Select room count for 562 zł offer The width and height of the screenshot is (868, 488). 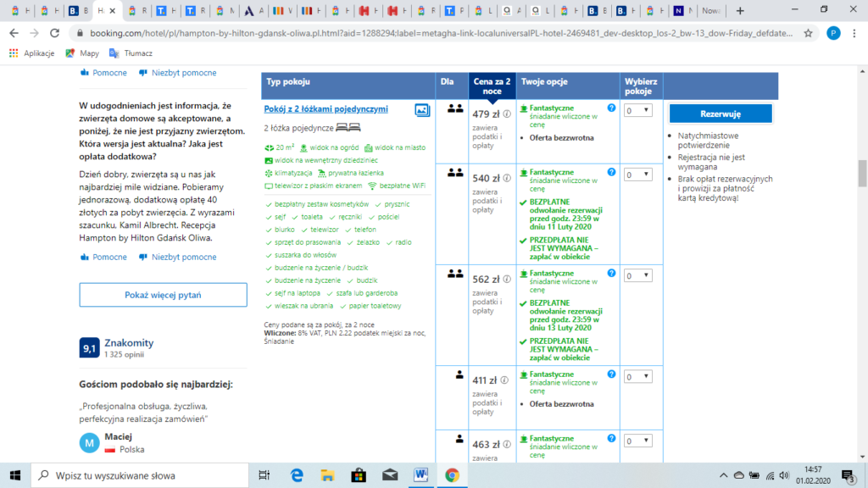point(637,275)
